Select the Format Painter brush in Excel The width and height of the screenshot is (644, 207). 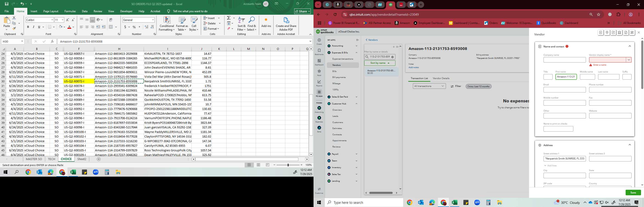(14, 29)
